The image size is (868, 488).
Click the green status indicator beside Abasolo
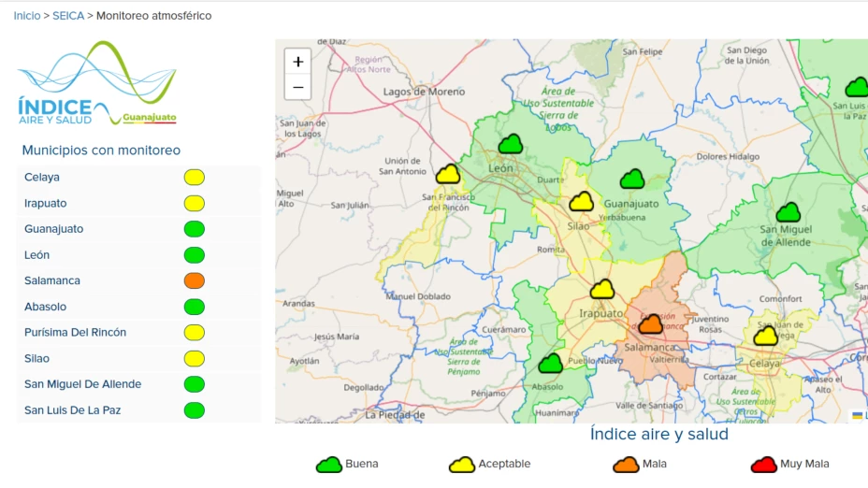tap(195, 307)
